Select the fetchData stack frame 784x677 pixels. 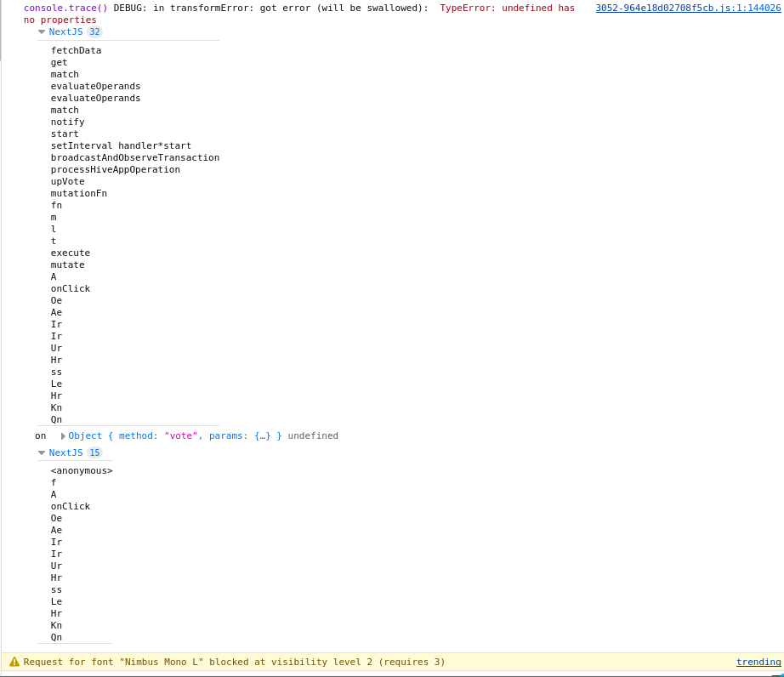[76, 50]
